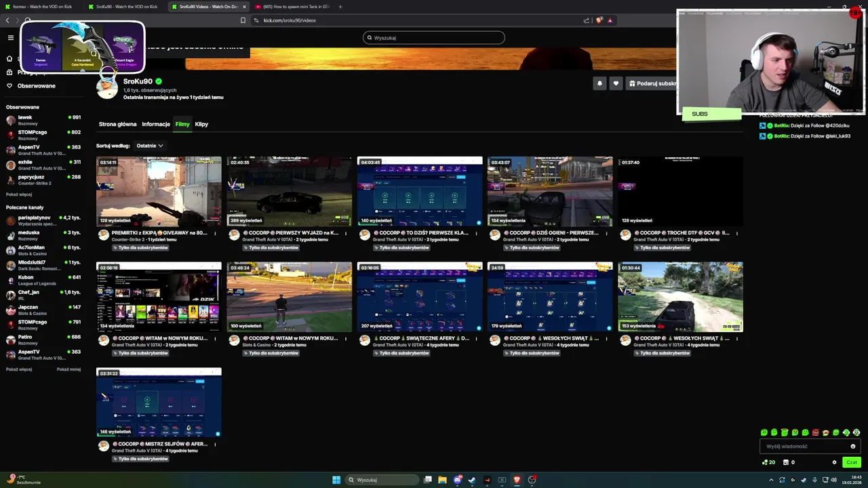
Task: Click Pokaż więcej under Polecane kanały
Action: (x=19, y=369)
